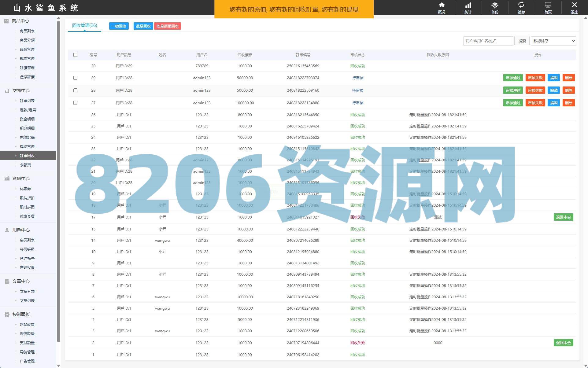Click the 缓存 refresh cache icon
588x368 pixels.
click(521, 5)
